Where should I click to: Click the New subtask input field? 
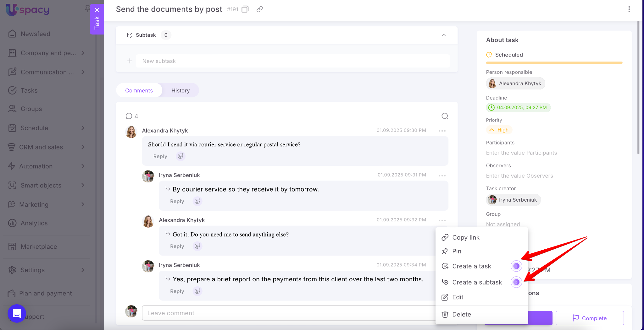click(x=292, y=61)
